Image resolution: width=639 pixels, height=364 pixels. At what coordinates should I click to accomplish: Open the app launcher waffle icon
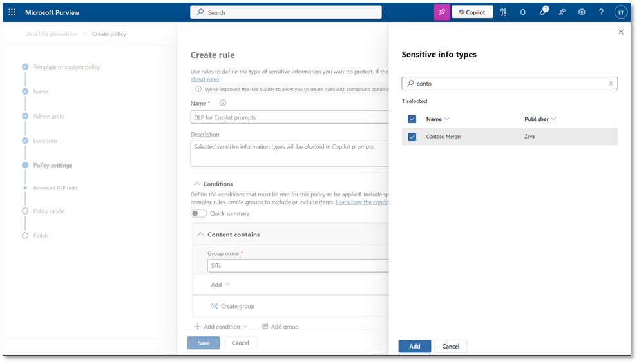[x=12, y=12]
